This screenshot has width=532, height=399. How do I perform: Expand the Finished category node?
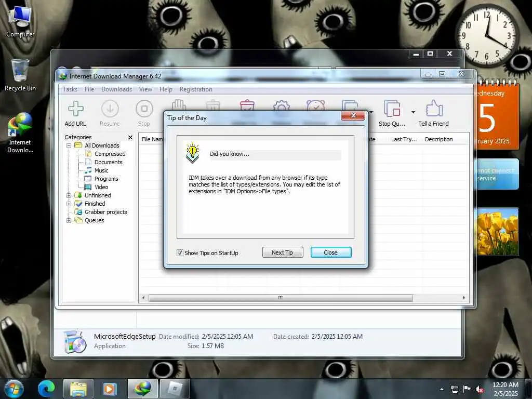click(x=69, y=204)
